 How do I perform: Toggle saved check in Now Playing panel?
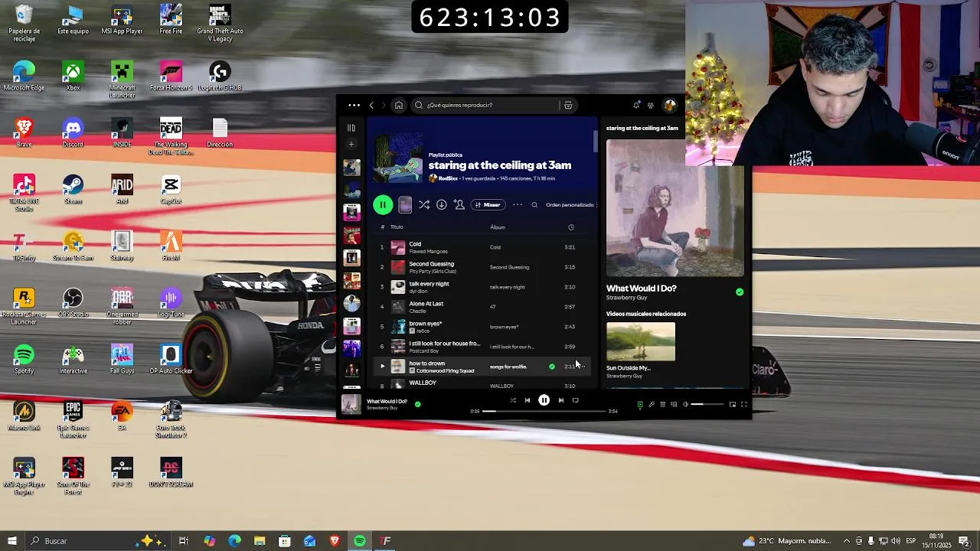pyautogui.click(x=740, y=292)
